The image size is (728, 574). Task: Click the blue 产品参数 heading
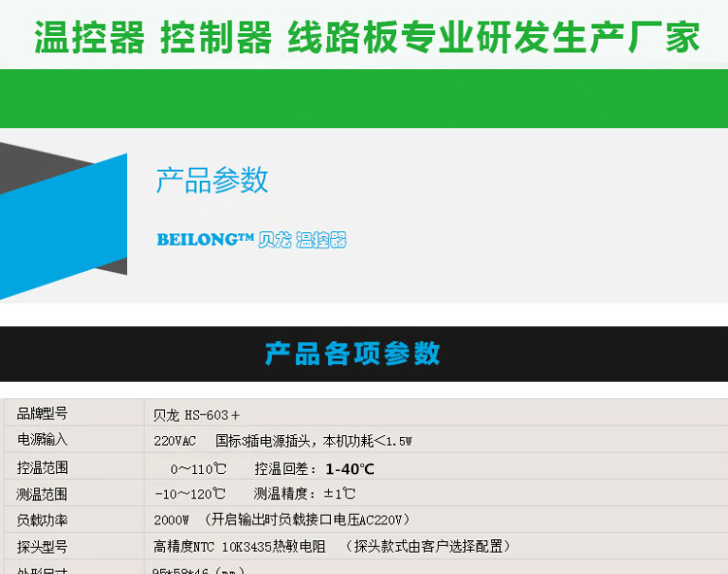[x=213, y=181]
